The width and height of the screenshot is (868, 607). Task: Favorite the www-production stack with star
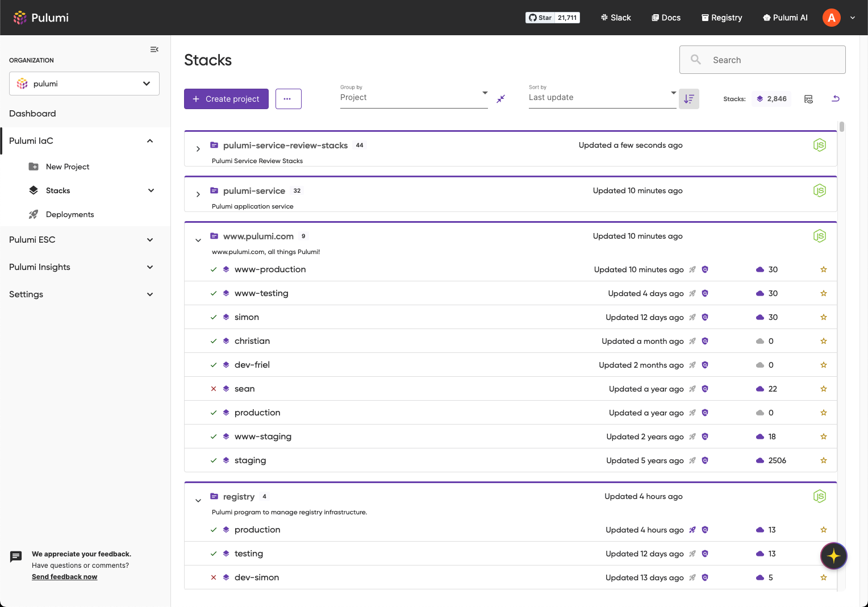tap(823, 269)
